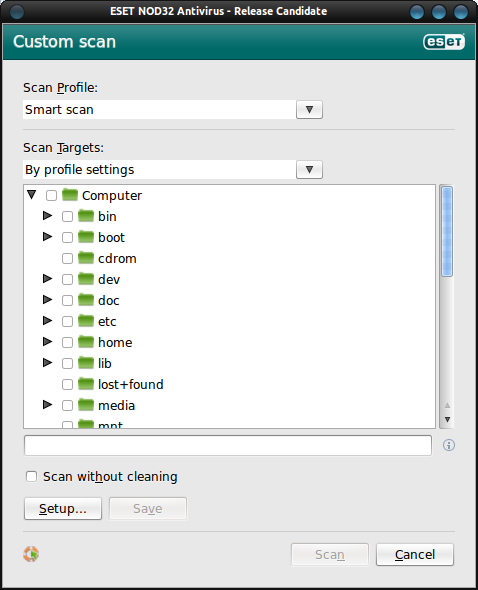Select the cdrom tree label
Screen dimensions: 478x590
[117, 259]
